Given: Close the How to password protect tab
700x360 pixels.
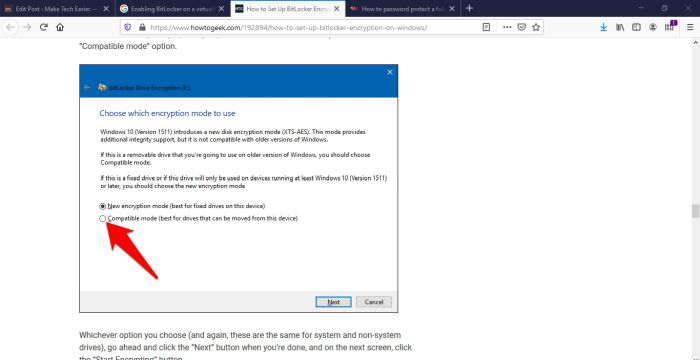Looking at the screenshot, I should (452, 8).
